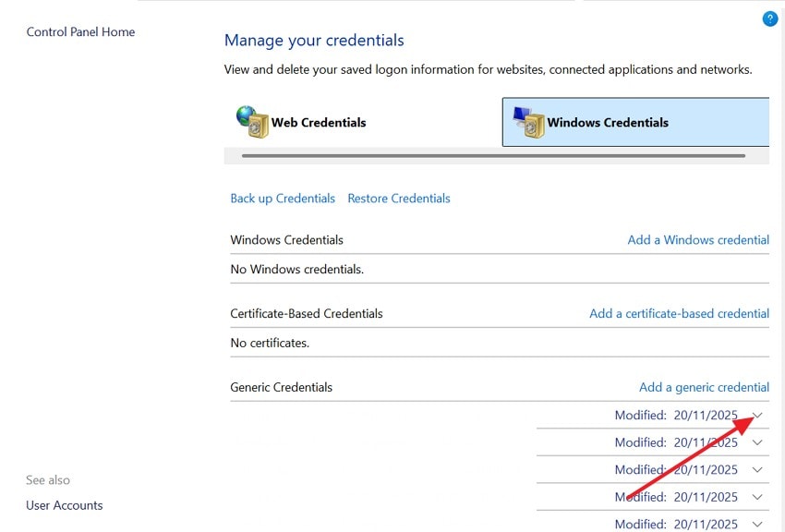This screenshot has height=532, width=785.
Task: Expand the third generic credential chevron
Action: pos(757,469)
